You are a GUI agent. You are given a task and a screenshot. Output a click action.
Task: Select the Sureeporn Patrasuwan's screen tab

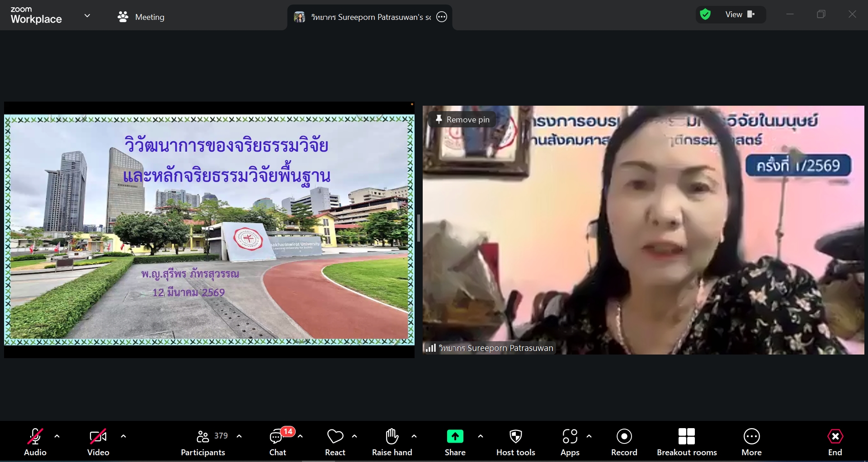(x=364, y=17)
